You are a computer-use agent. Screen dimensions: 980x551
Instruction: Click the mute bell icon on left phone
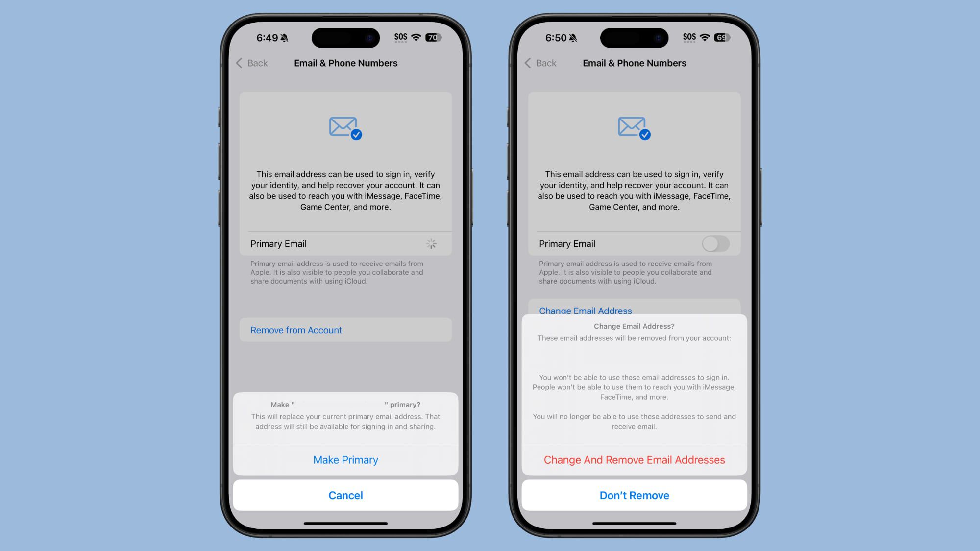(286, 37)
